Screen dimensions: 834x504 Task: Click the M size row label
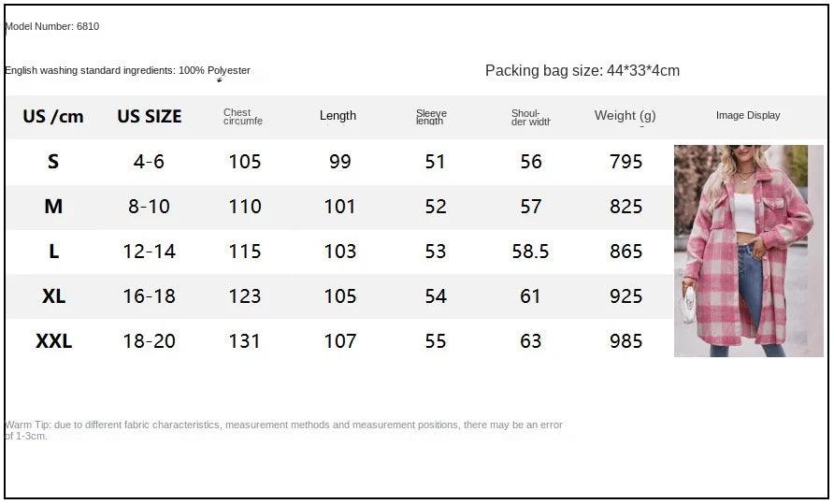click(x=53, y=207)
